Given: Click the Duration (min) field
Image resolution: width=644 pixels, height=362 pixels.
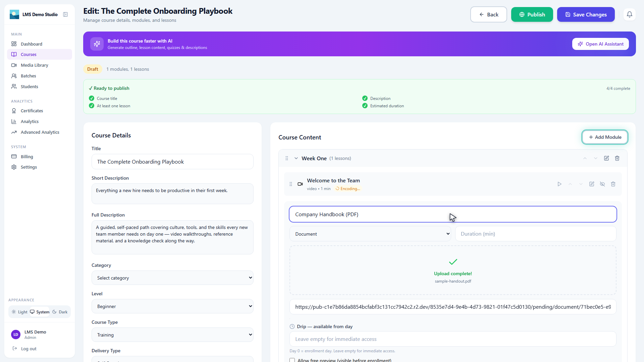Looking at the screenshot, I should pos(536,234).
